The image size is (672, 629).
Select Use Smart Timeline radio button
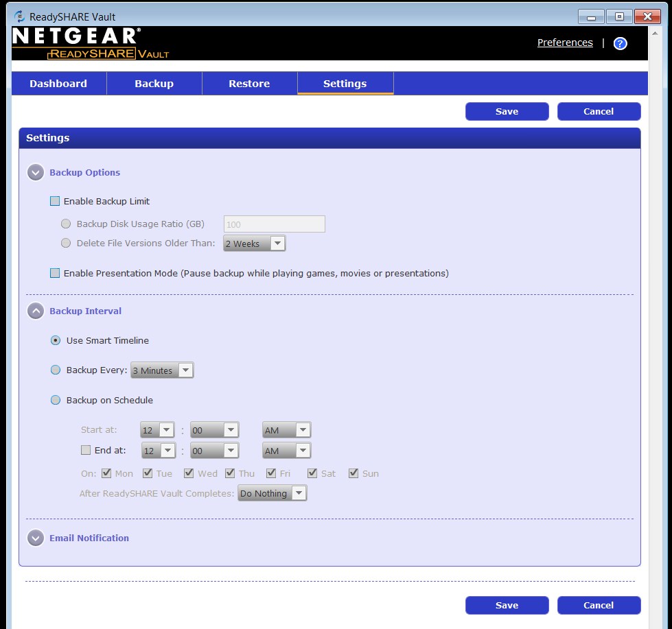(x=56, y=340)
